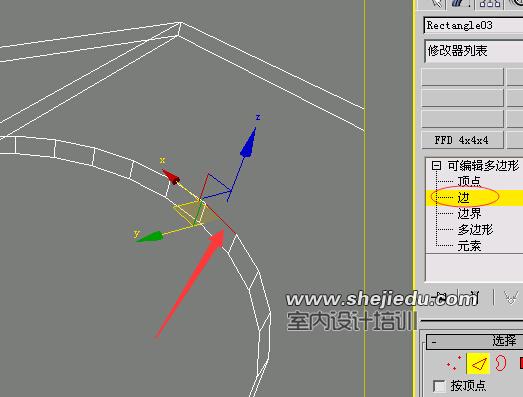Click the Make Unique icon below modifier stack
Viewport: 523px width, 397px height.
pyautogui.click(x=511, y=296)
